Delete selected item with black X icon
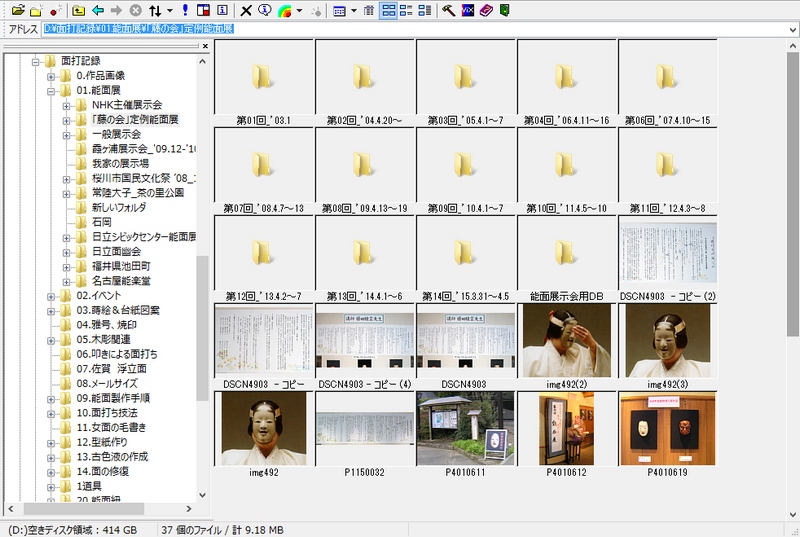Image resolution: width=800 pixels, height=537 pixels. 246,10
